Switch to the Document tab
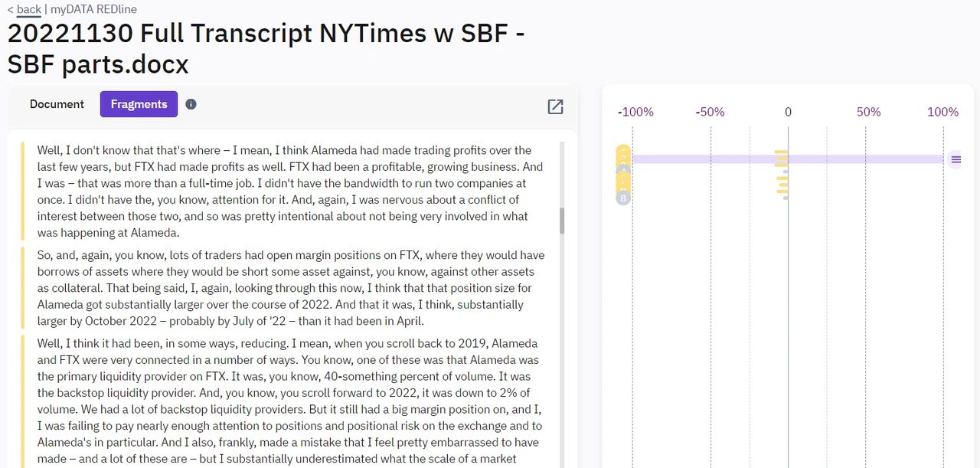The height and width of the screenshot is (468, 980). point(57,104)
